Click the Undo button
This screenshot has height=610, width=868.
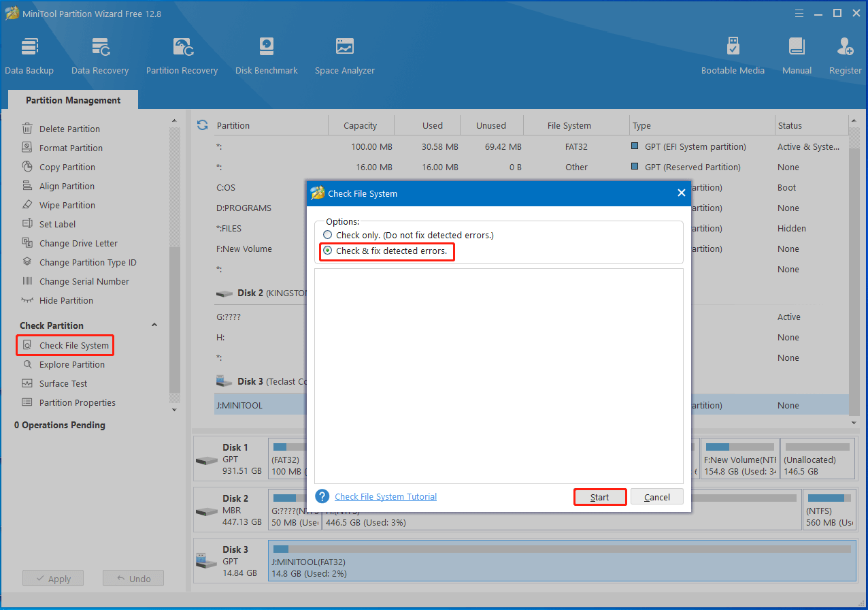(133, 579)
